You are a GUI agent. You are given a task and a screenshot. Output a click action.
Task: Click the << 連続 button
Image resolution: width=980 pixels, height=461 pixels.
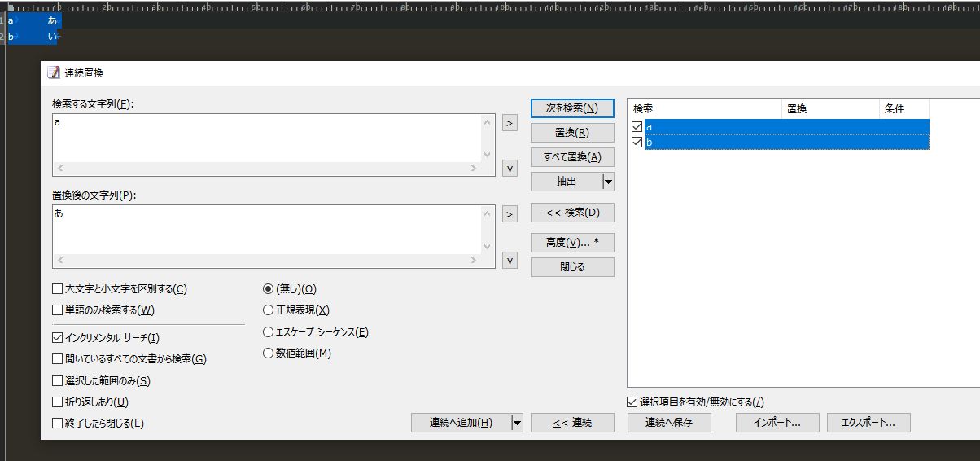pos(572,422)
